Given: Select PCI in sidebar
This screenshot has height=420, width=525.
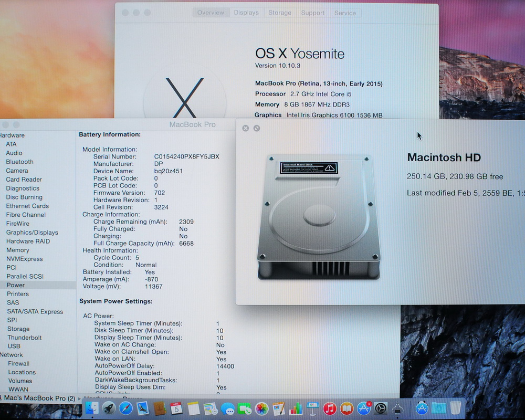Looking at the screenshot, I should point(12,268).
